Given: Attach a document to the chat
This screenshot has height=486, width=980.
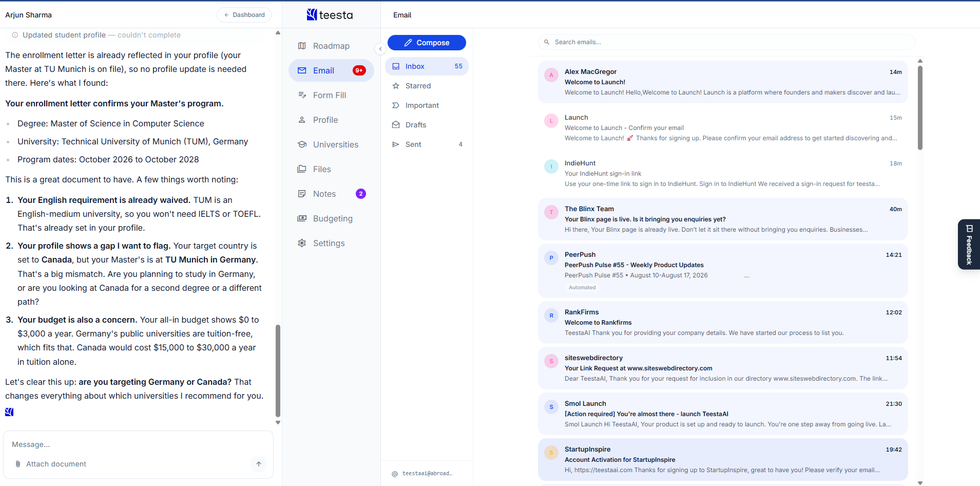Looking at the screenshot, I should 50,464.
